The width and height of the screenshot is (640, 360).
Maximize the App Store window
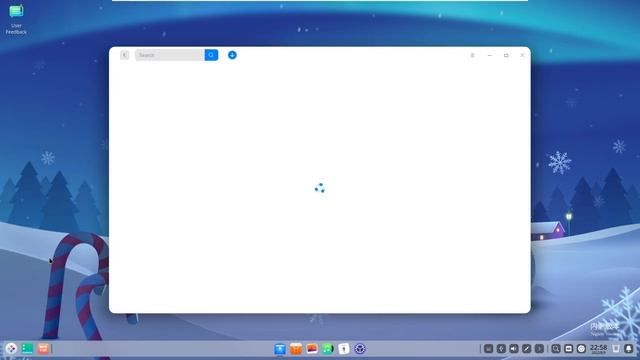[506, 55]
